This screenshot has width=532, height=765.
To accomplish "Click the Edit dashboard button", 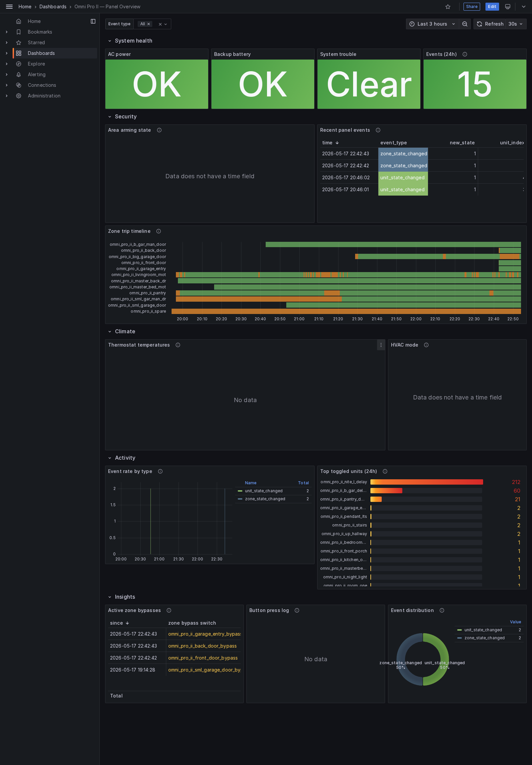I will pyautogui.click(x=492, y=7).
